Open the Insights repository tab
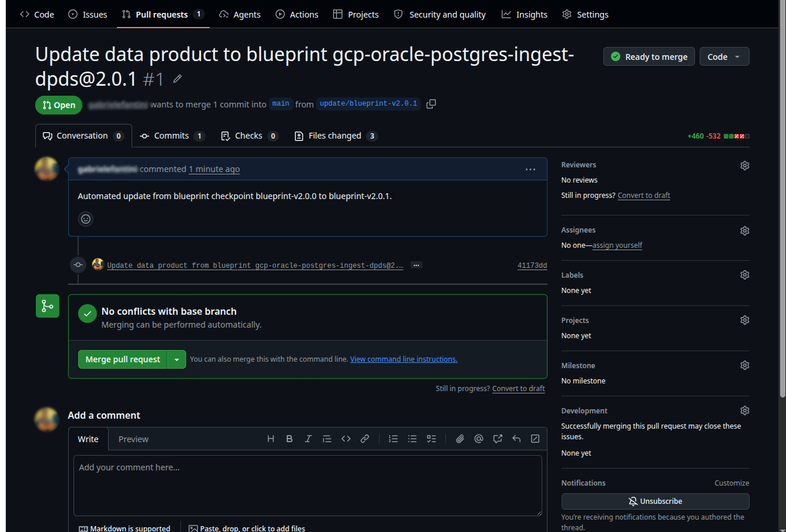 pos(525,14)
